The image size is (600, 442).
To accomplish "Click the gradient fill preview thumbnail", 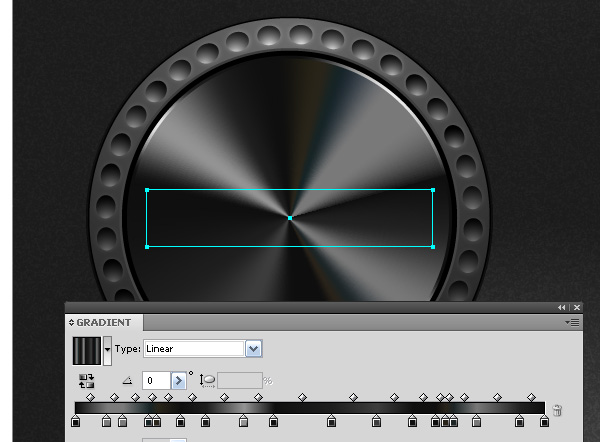I will [x=87, y=351].
